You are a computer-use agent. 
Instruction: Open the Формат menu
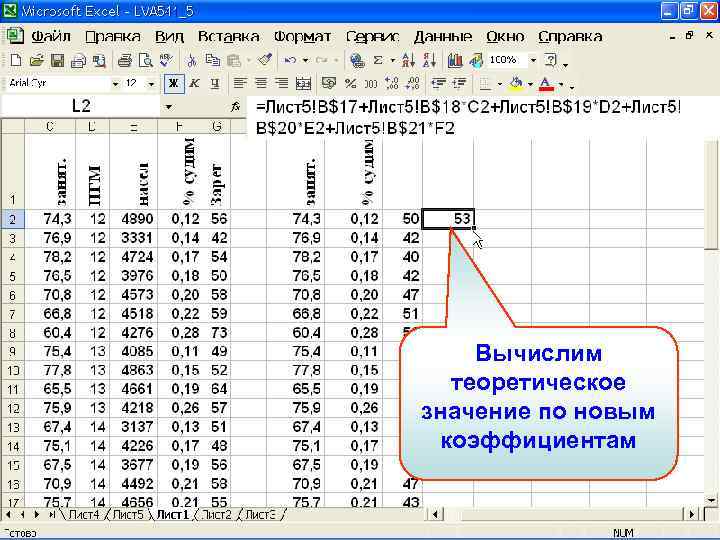303,36
